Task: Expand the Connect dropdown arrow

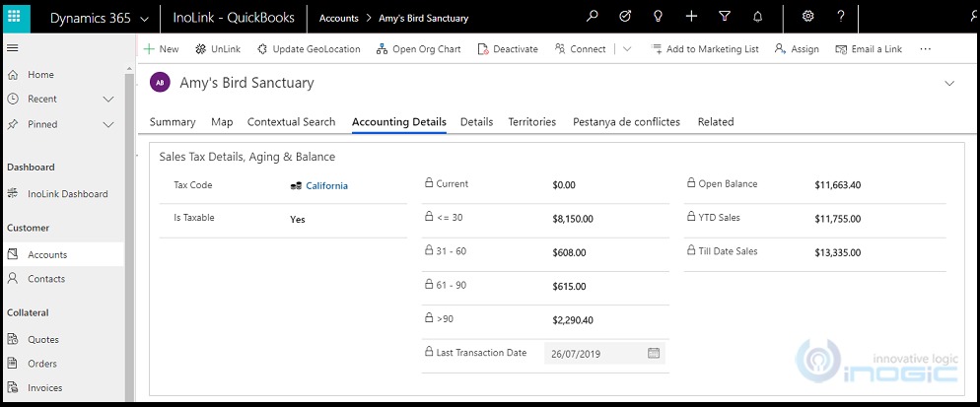Action: [627, 48]
